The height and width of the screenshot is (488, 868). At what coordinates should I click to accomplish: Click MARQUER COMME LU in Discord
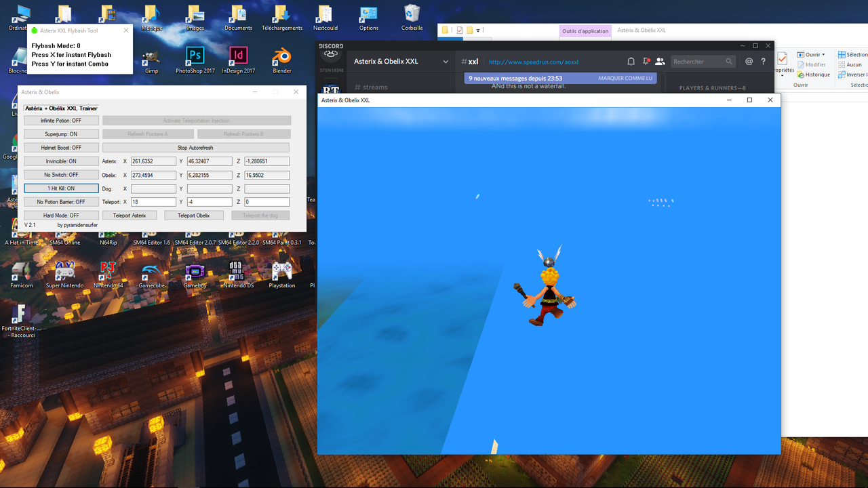[x=625, y=78]
